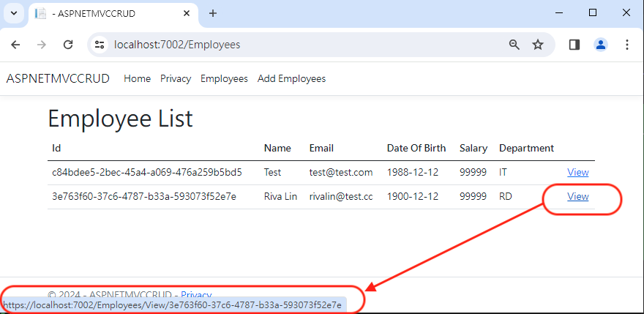The image size is (644, 314).
Task: Open the Chrome profile avatar
Action: tap(601, 45)
